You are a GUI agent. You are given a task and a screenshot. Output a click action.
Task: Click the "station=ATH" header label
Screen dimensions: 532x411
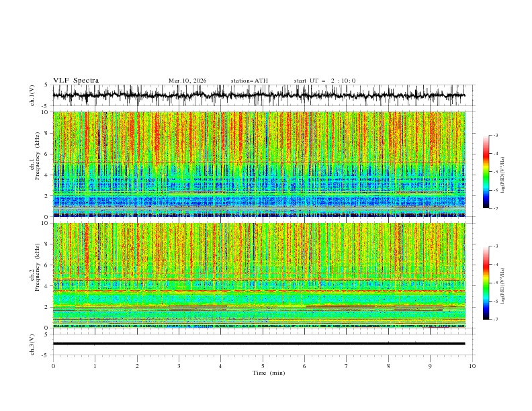(249, 81)
